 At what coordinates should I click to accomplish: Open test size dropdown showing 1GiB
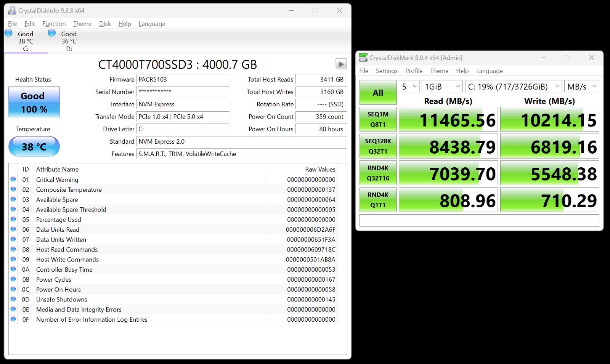[442, 87]
